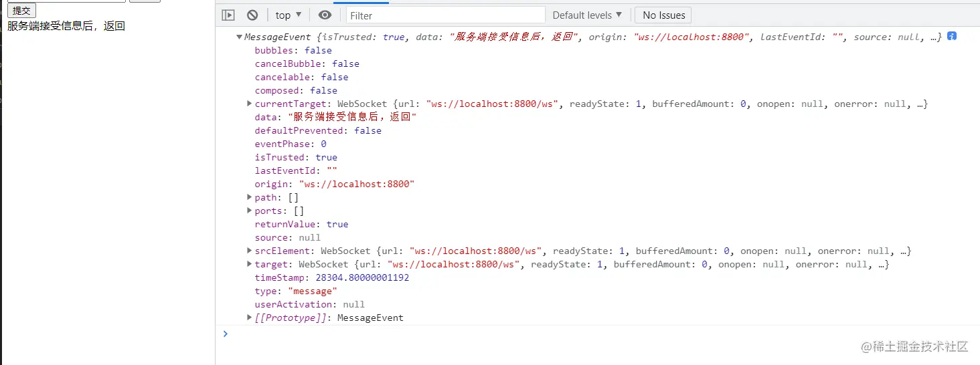Screen dimensions: 980x365
Task: Click the No Issues button
Action: point(663,15)
